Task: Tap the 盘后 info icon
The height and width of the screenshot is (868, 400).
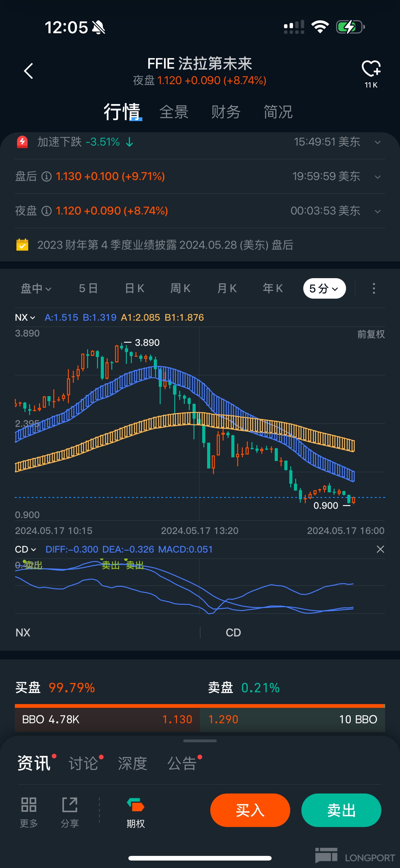Action: pos(47,176)
